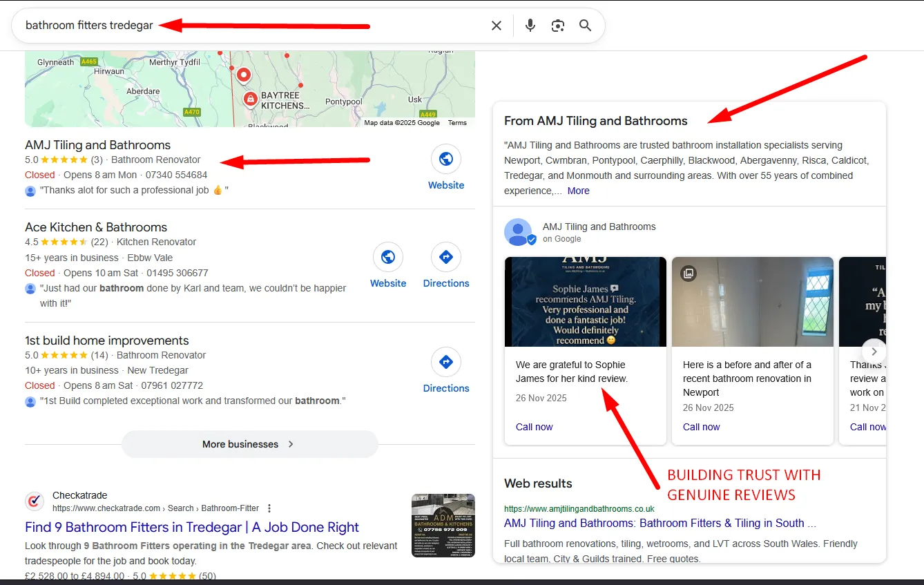Show next posts with carousel arrow

point(874,351)
